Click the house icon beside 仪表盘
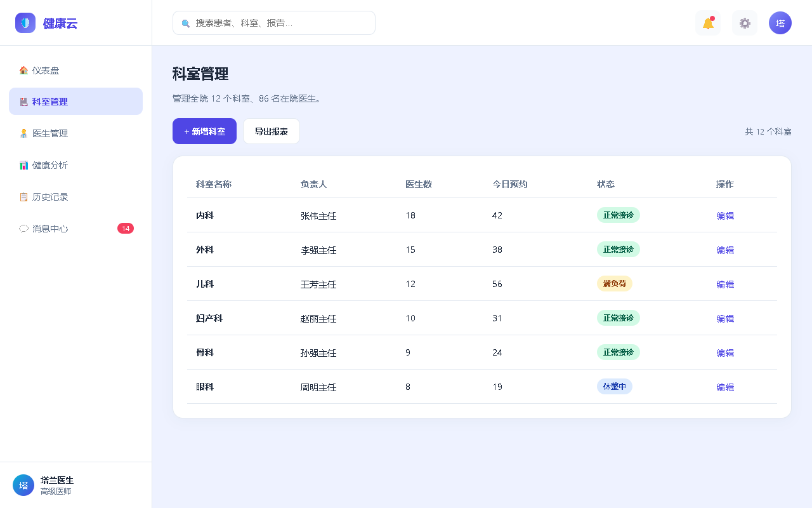 click(x=23, y=70)
